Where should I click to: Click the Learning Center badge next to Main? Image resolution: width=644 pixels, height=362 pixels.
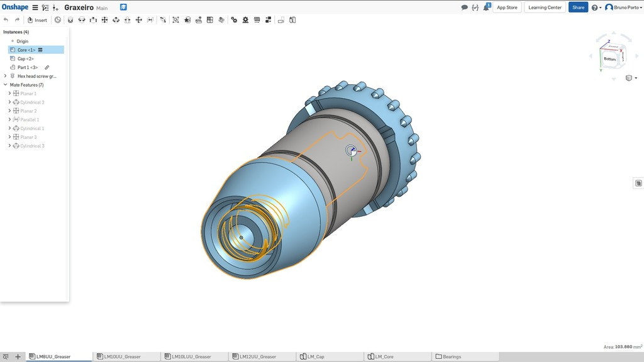coord(123,7)
